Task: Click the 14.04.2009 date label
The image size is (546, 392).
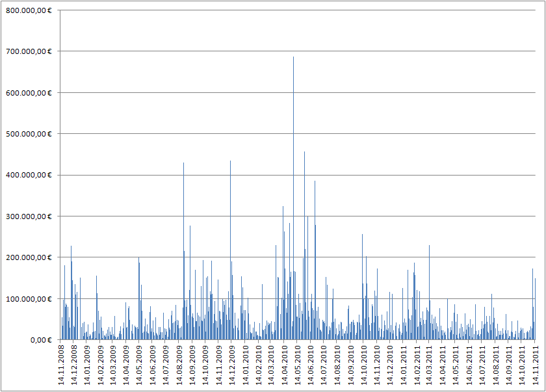Action: (126, 365)
